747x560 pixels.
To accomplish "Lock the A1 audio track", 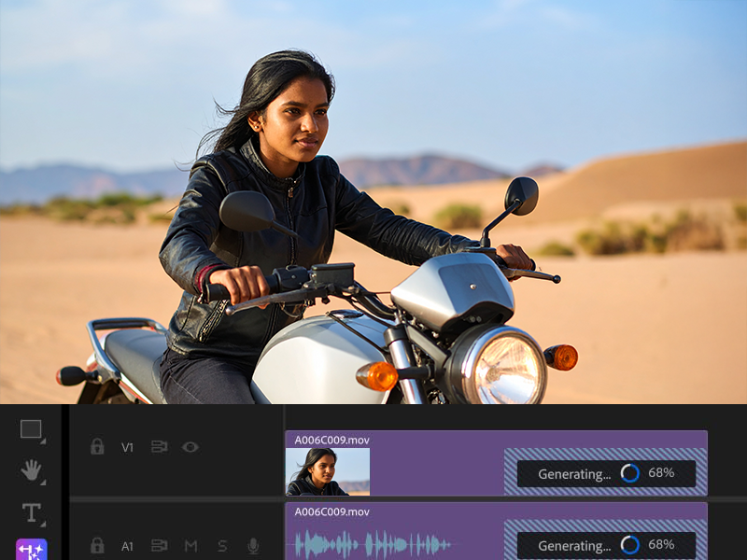I will coord(97,546).
